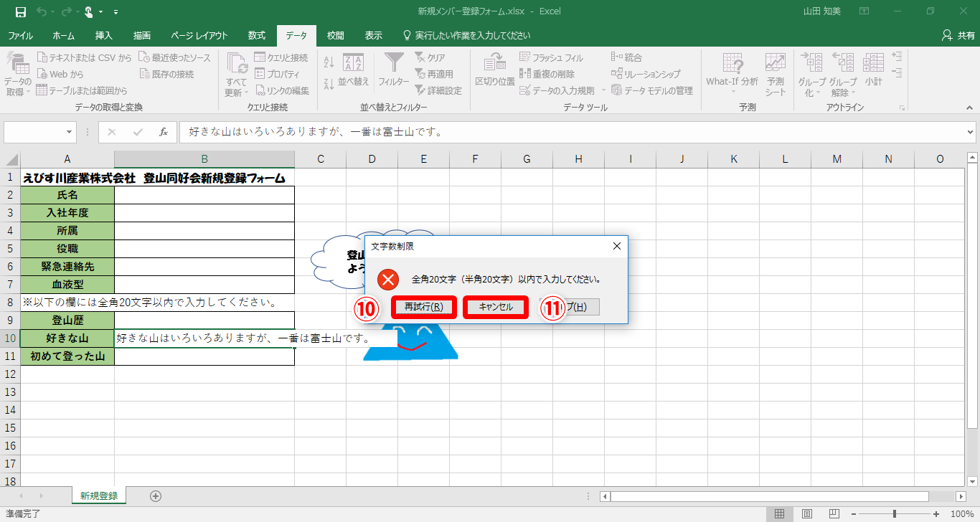Click 再試行(R) in the 文字数制限 dialog
The image size is (980, 522).
tap(424, 307)
